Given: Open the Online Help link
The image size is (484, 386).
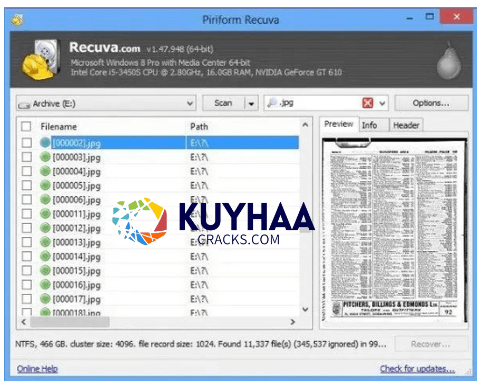Looking at the screenshot, I should [x=37, y=369].
